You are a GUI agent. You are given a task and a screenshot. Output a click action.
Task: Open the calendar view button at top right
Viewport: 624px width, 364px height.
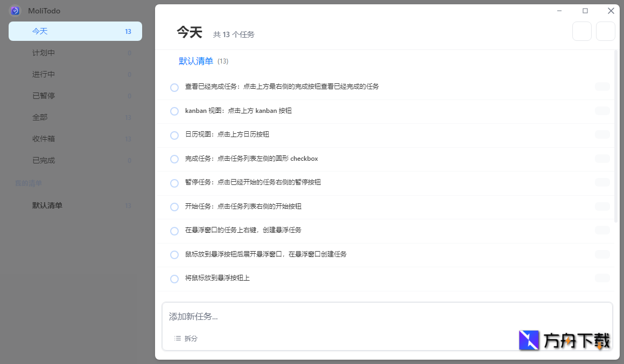pos(605,31)
